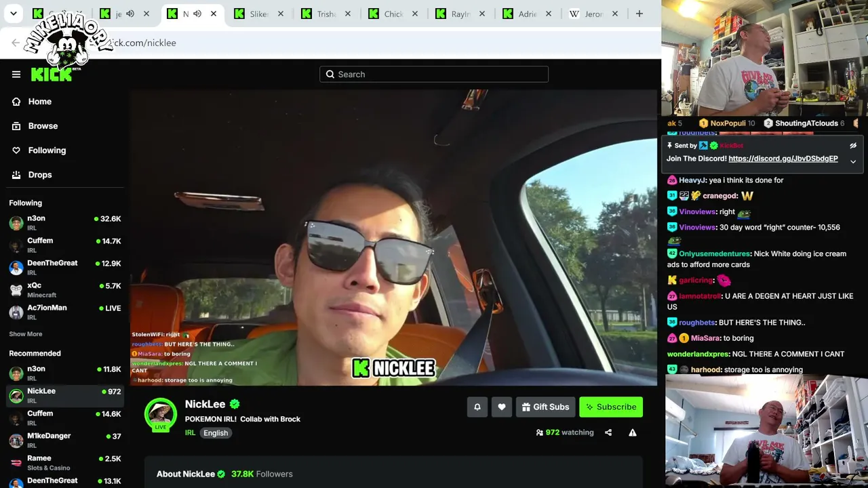Click the green Subscribe button
868x488 pixels.
click(611, 407)
